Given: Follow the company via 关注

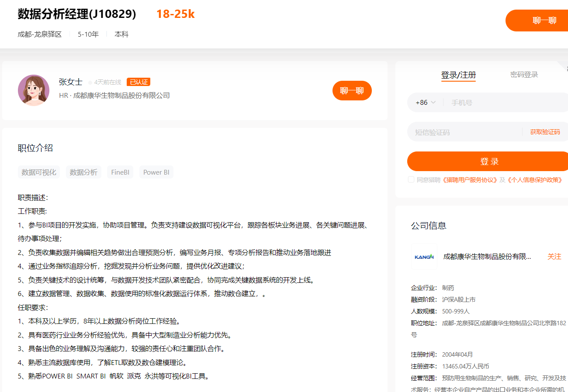Looking at the screenshot, I should (x=554, y=257).
